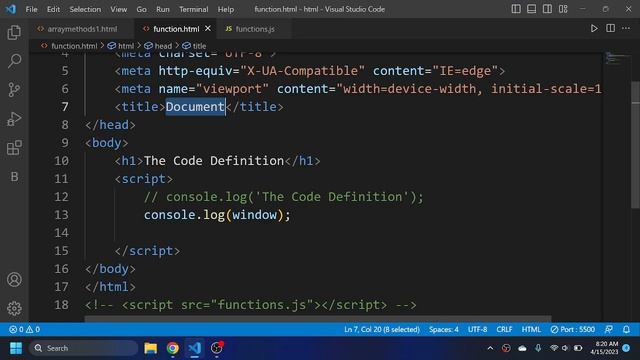This screenshot has width=640, height=360.
Task: Change encoding via UTF-8 status item
Action: [477, 329]
